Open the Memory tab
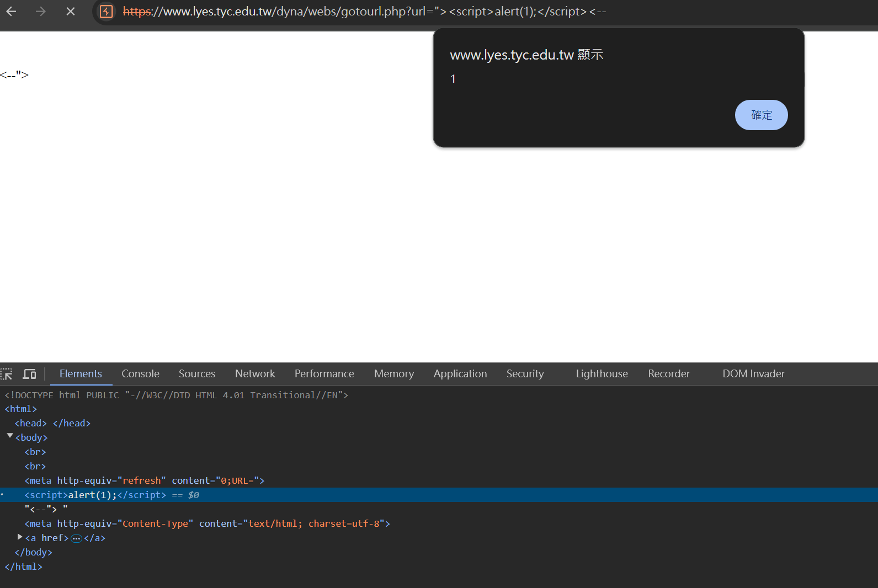Image resolution: width=878 pixels, height=588 pixels. coord(393,373)
